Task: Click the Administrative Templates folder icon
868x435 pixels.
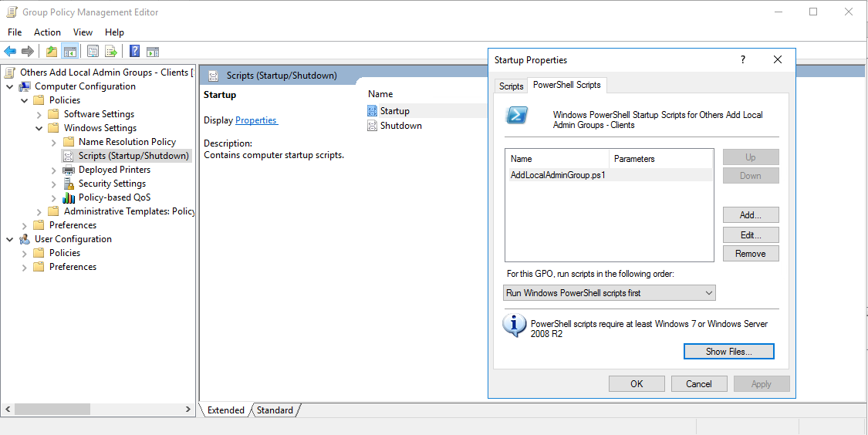Action: coord(54,211)
